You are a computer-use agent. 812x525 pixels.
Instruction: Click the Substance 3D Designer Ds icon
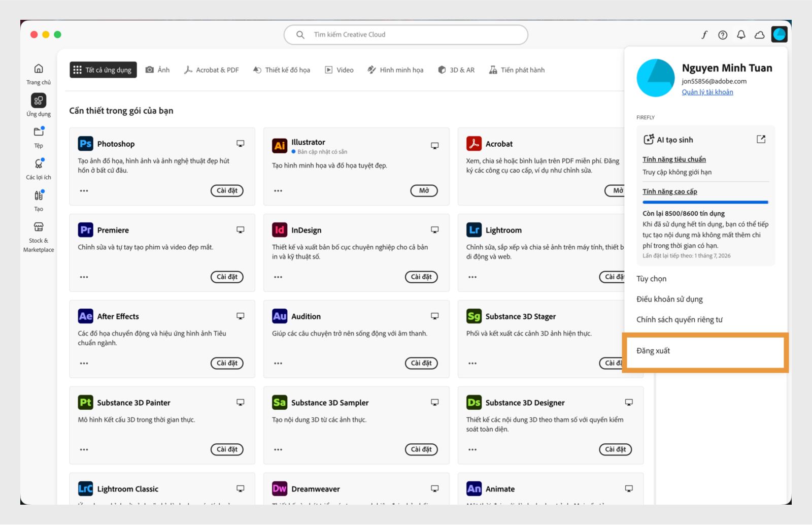[x=474, y=403]
